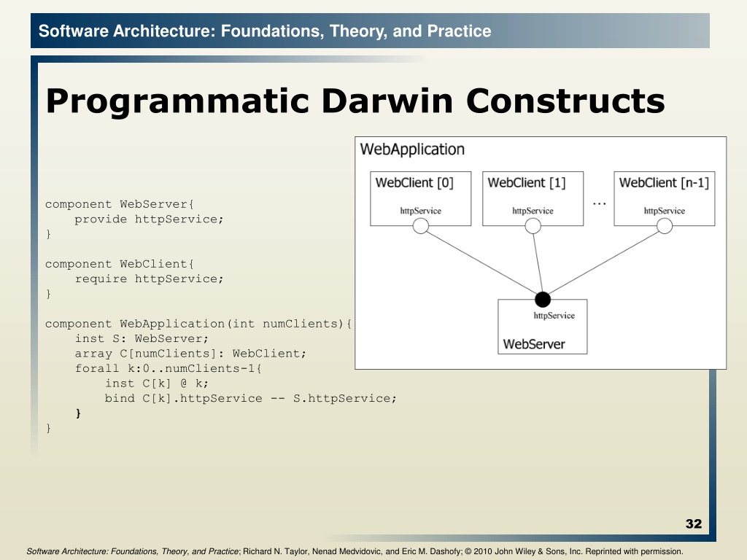Click the filled black httpService port circle

coord(543,300)
